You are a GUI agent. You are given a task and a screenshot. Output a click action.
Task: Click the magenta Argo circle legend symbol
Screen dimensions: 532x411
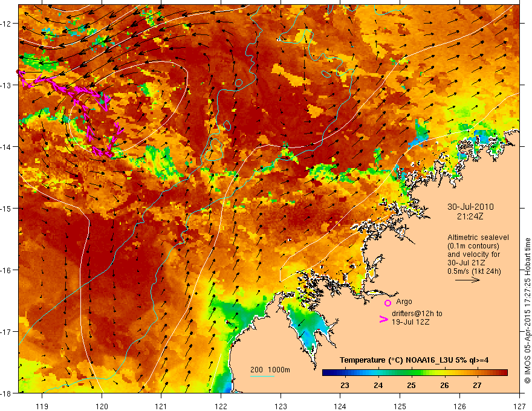[x=388, y=303]
